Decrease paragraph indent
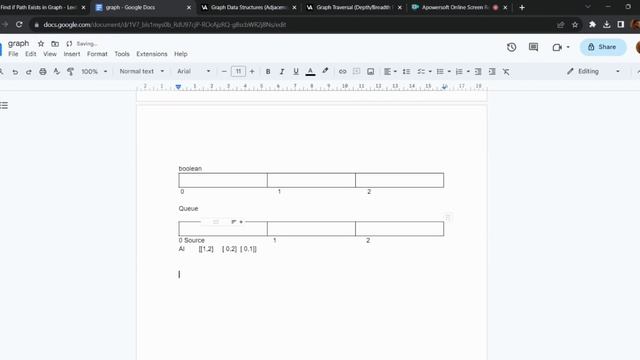This screenshot has width=640, height=360. 478,71
